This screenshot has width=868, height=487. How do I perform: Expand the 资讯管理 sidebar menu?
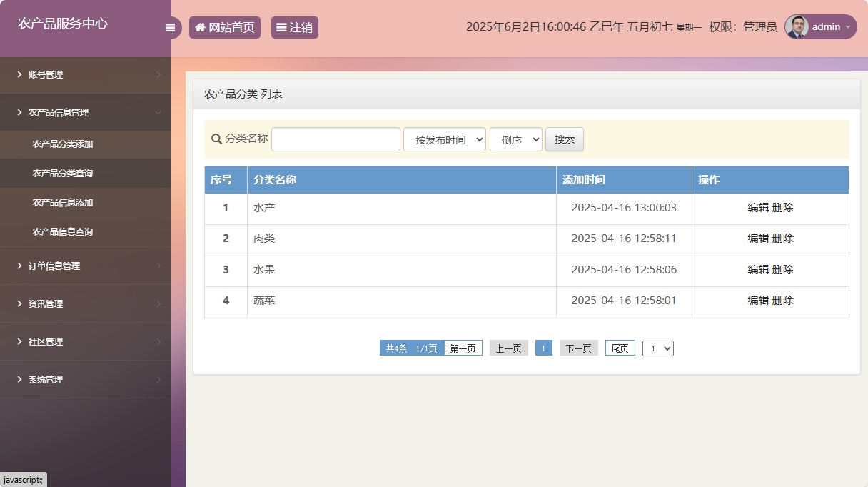pyautogui.click(x=45, y=303)
